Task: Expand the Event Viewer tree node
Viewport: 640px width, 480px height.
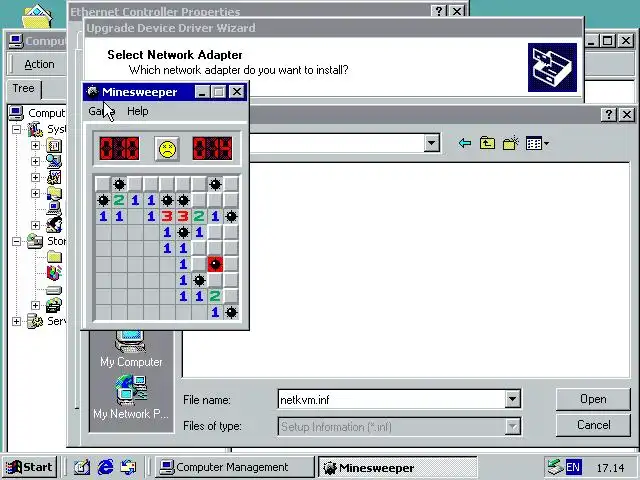Action: pyautogui.click(x=36, y=145)
